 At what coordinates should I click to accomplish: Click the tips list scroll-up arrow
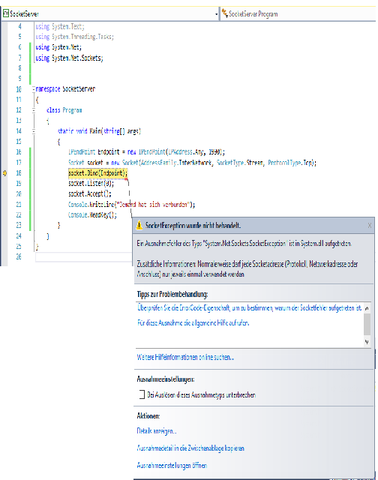coord(367,308)
